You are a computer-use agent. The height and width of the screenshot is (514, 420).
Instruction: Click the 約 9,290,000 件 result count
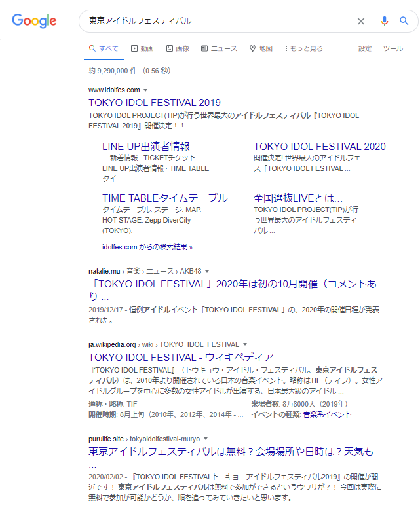(113, 71)
